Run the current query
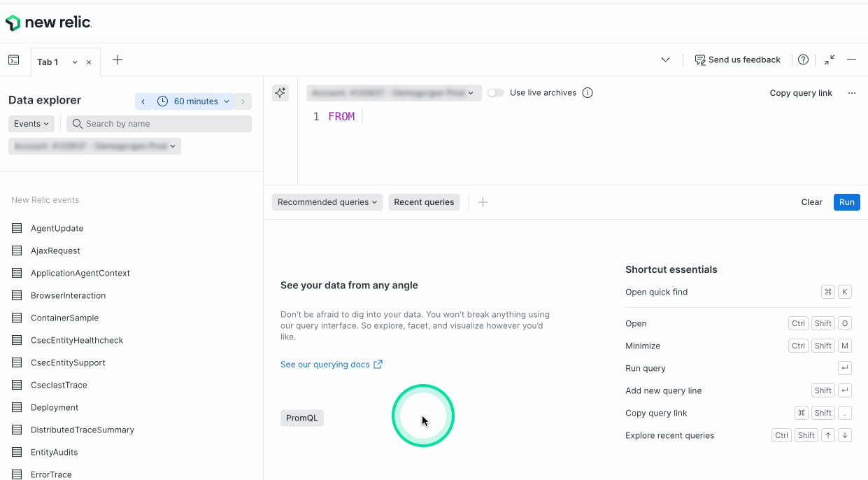 [846, 202]
